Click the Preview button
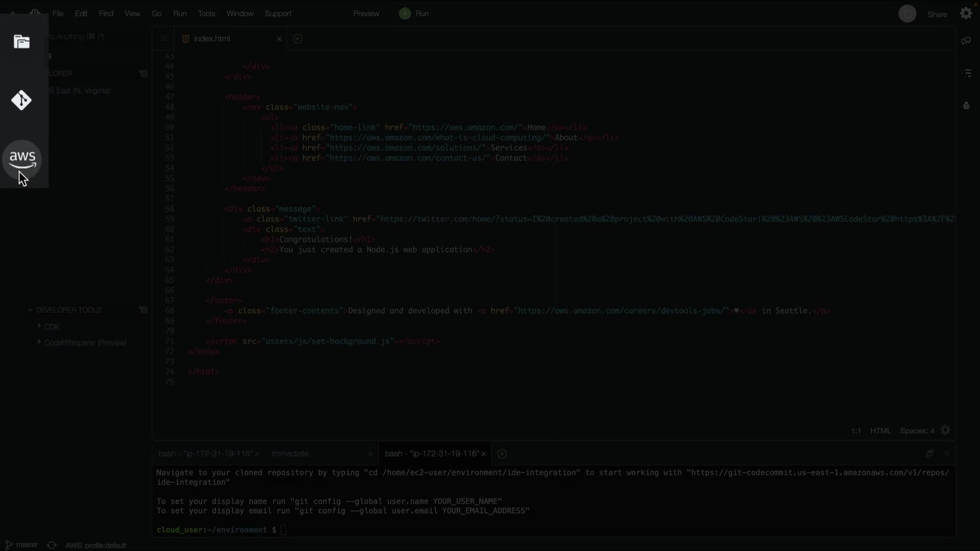Viewport: 980px width, 551px height. click(366, 14)
